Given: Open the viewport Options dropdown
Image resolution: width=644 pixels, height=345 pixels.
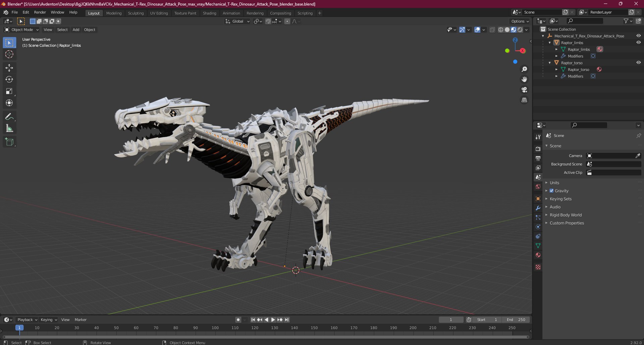Looking at the screenshot, I should click(x=520, y=21).
